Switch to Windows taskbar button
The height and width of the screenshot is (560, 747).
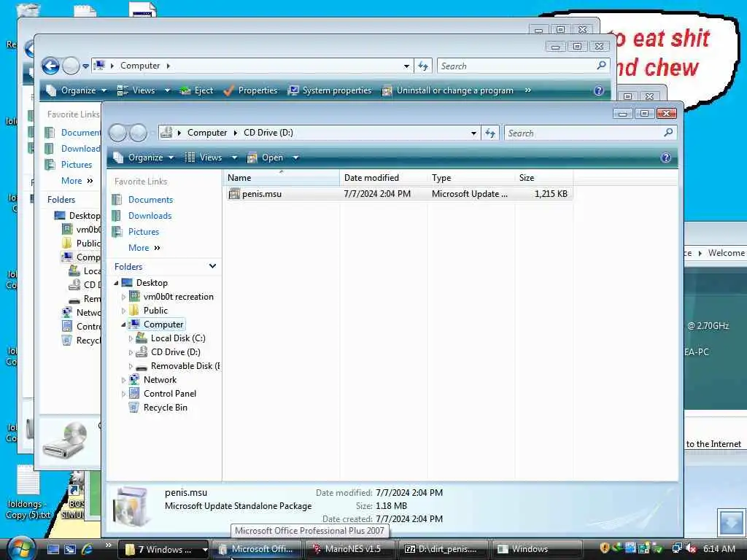coord(536,549)
